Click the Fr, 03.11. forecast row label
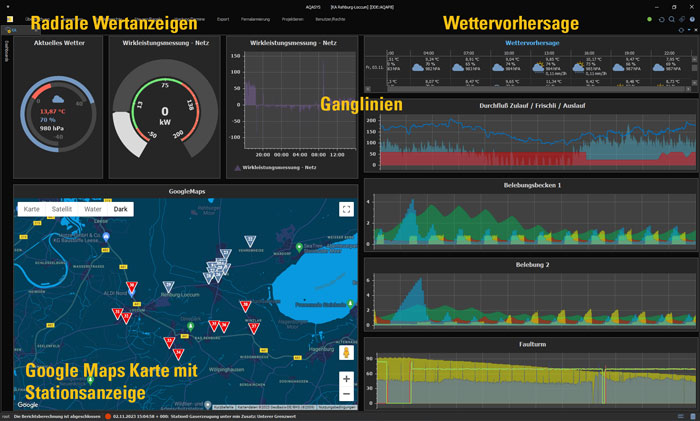 (x=375, y=67)
